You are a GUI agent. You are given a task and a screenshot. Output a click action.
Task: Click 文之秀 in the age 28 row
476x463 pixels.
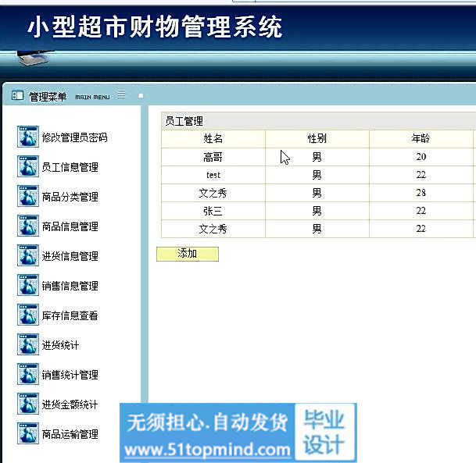pos(213,193)
